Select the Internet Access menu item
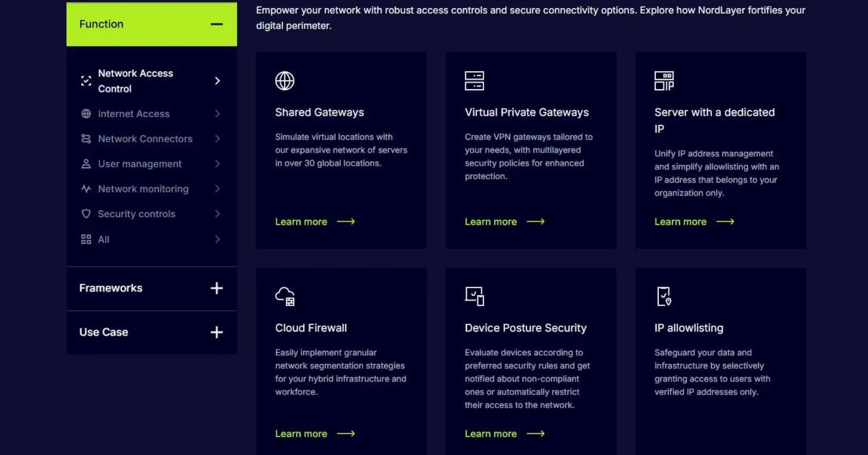This screenshot has height=455, width=868. click(152, 114)
